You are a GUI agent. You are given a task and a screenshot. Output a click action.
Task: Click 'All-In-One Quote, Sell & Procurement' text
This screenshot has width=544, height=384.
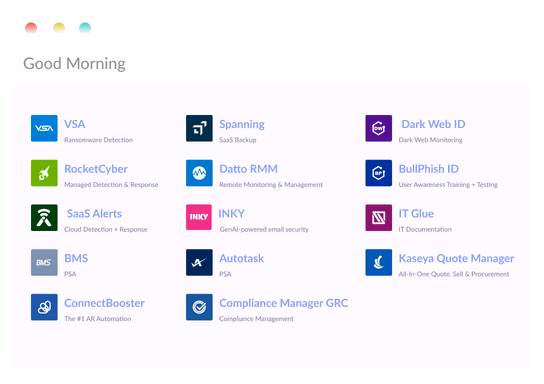(454, 274)
